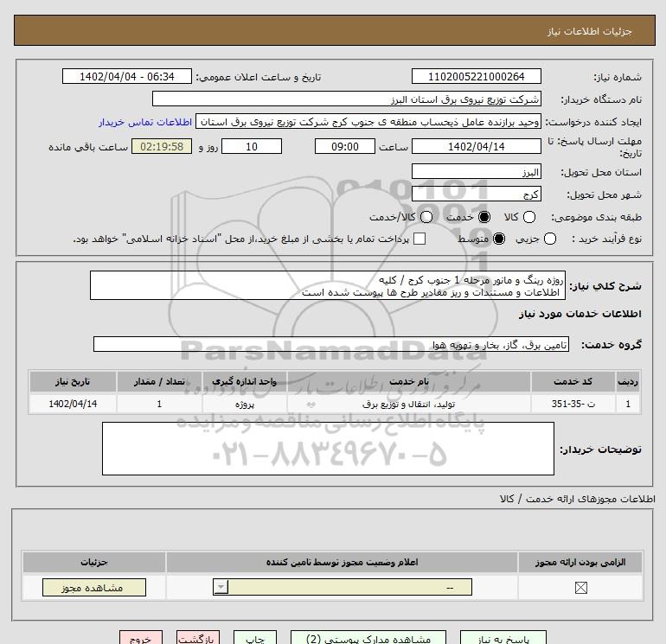The height and width of the screenshot is (644, 666).
Task: Click need date cell 1402/04/14 in table
Action: (73, 404)
